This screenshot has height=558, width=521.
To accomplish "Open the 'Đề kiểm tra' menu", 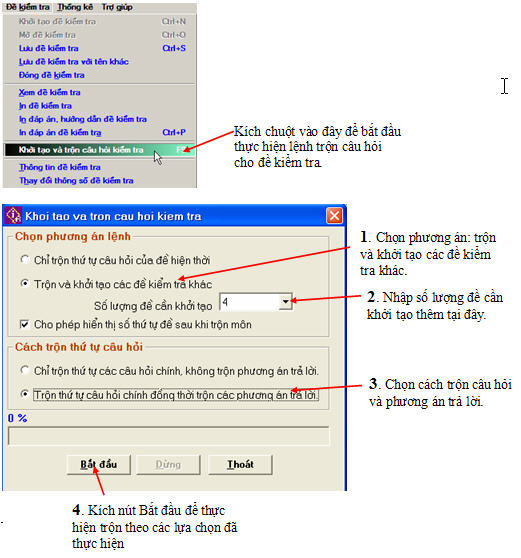I will click(27, 7).
